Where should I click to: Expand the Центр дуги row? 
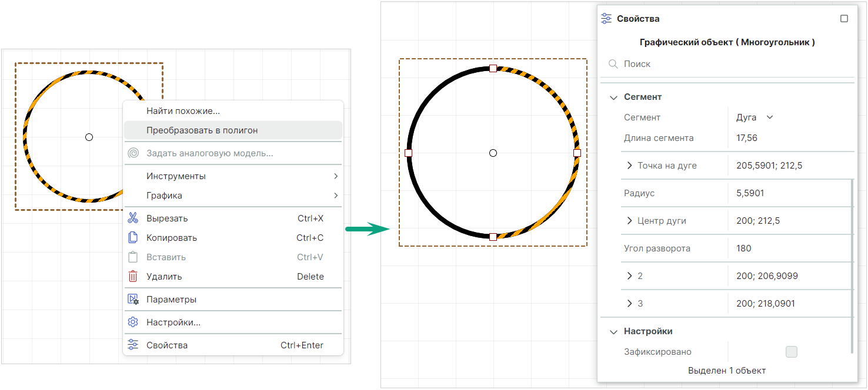(x=630, y=221)
